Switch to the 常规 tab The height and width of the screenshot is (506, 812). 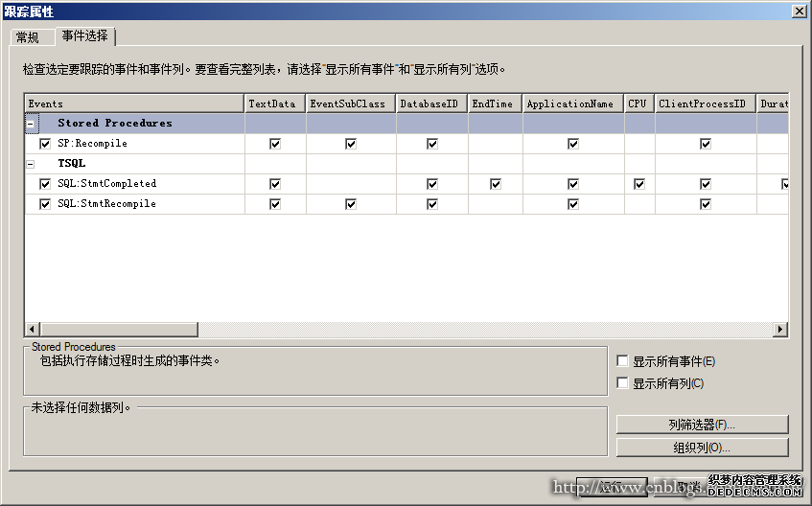[28, 37]
